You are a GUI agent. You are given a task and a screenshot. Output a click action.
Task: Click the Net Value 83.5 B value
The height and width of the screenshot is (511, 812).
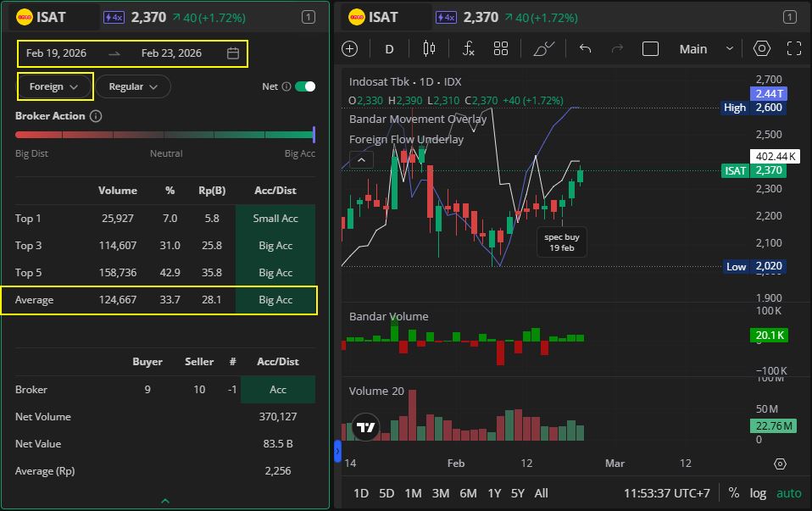278,444
